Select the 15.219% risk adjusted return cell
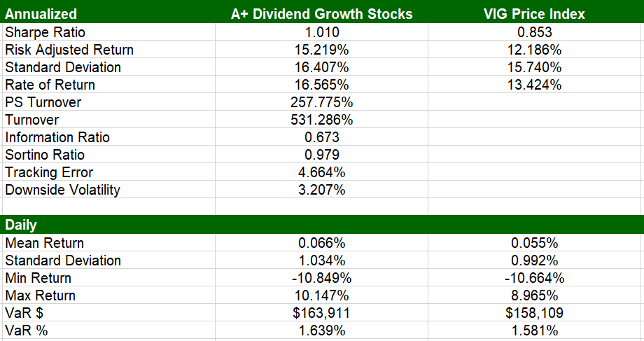 [322, 50]
